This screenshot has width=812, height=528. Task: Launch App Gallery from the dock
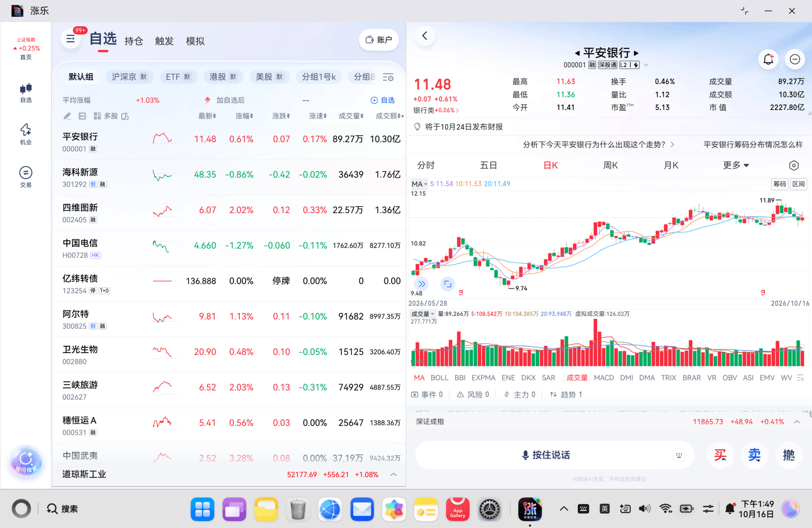coord(458,509)
